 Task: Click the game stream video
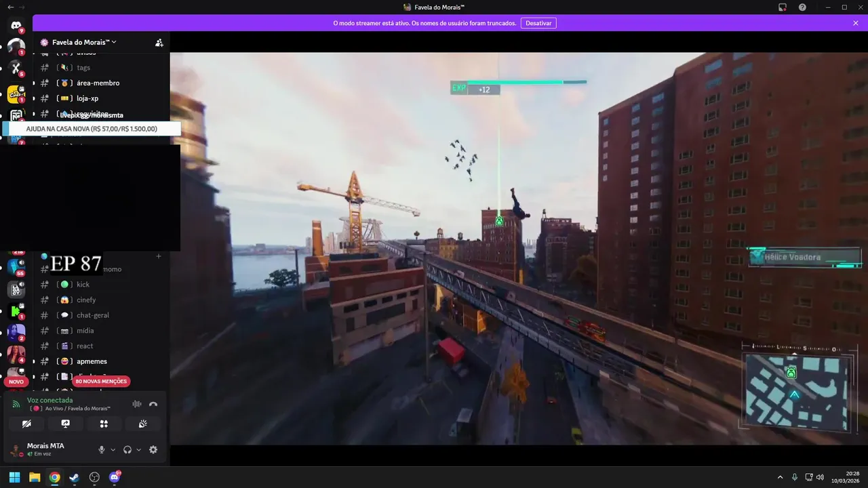click(519, 248)
